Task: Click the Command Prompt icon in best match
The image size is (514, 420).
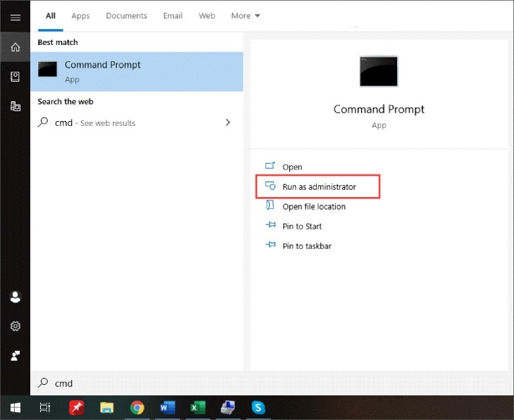Action: 47,69
